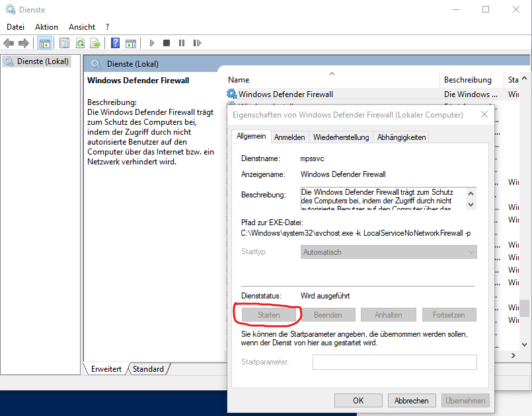The height and width of the screenshot is (416, 532).
Task: Click the Beschreibung box up arrow
Action: 471,194
